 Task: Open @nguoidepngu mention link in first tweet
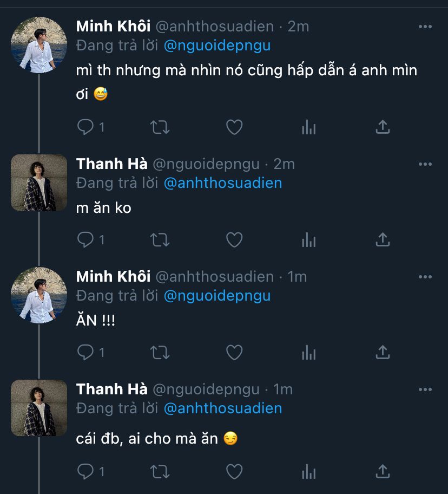click(x=217, y=45)
